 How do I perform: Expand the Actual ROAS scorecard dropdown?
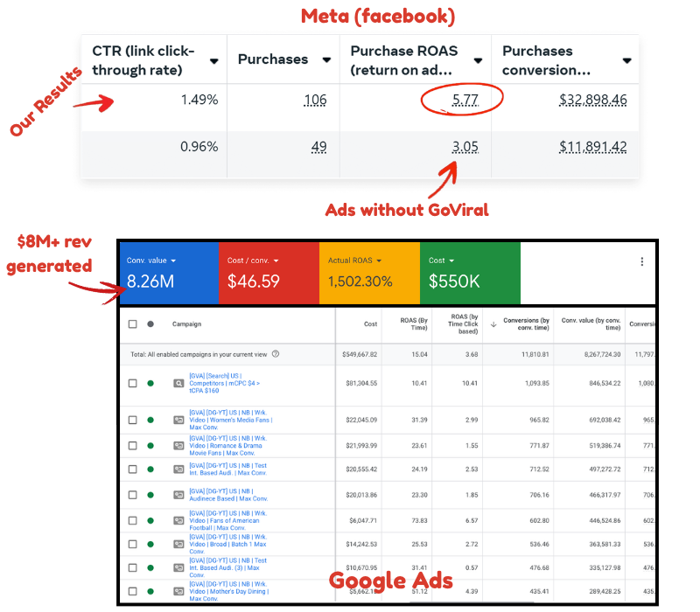point(379,261)
